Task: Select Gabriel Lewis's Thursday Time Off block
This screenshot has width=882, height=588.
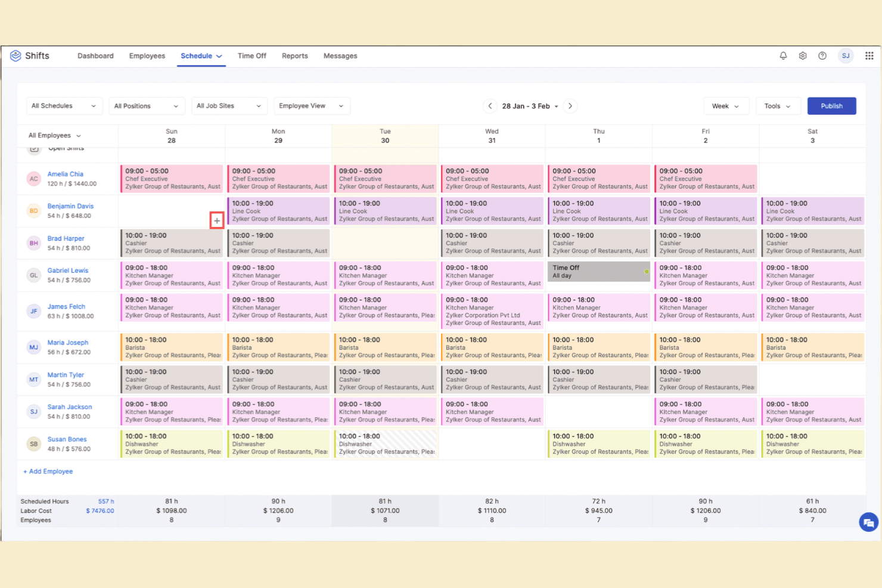Action: point(598,271)
